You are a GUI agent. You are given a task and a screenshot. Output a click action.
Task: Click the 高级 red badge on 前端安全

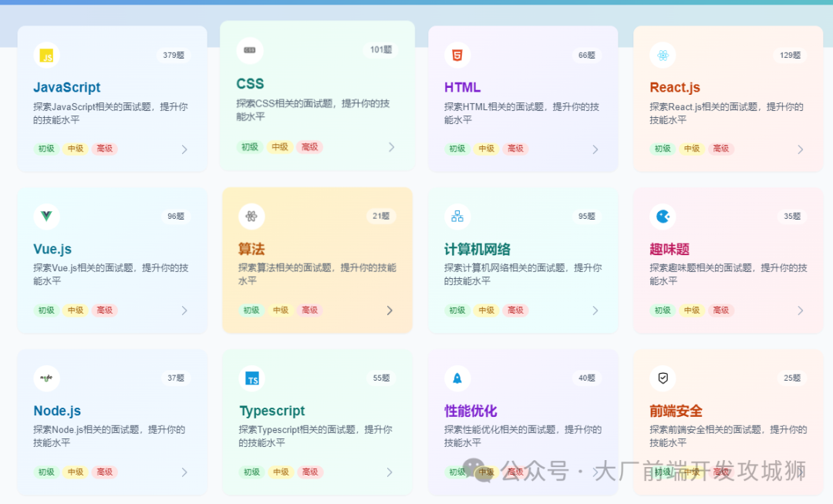point(720,472)
